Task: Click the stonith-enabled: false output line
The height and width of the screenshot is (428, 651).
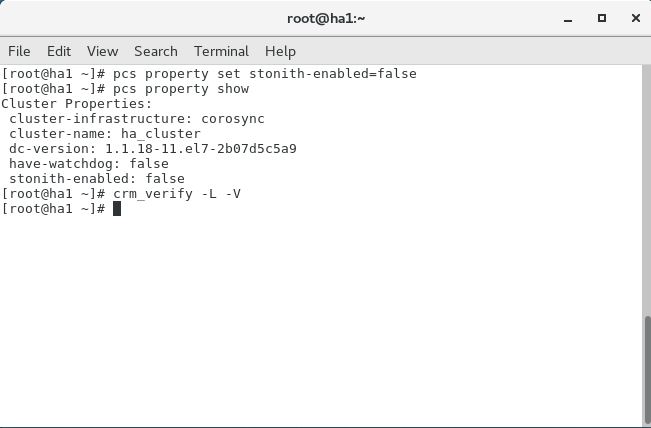Action: 97,179
